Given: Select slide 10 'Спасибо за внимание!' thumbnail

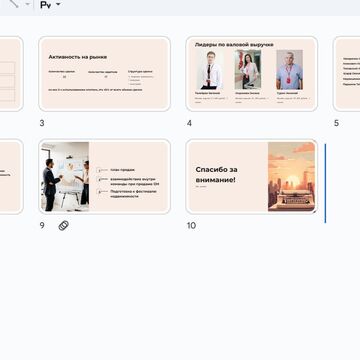Looking at the screenshot, I should coord(252,177).
